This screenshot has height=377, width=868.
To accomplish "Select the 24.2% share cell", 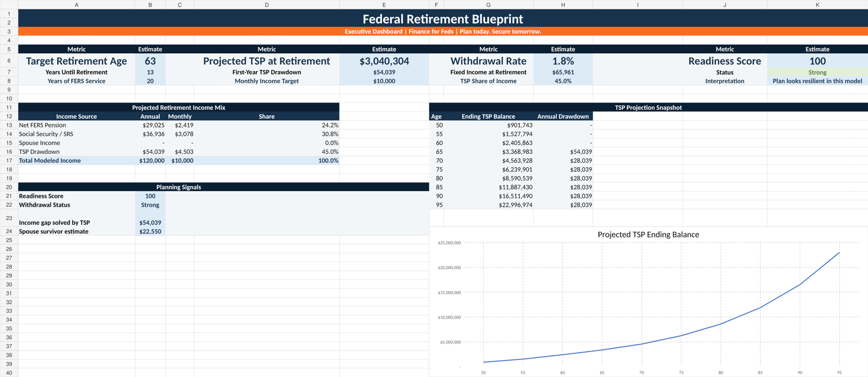I will (267, 125).
